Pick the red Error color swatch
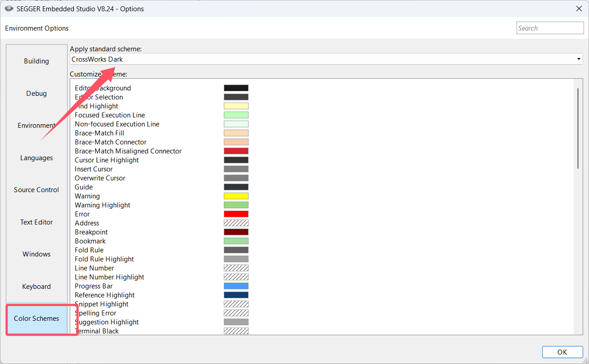589x364 pixels. pos(236,214)
